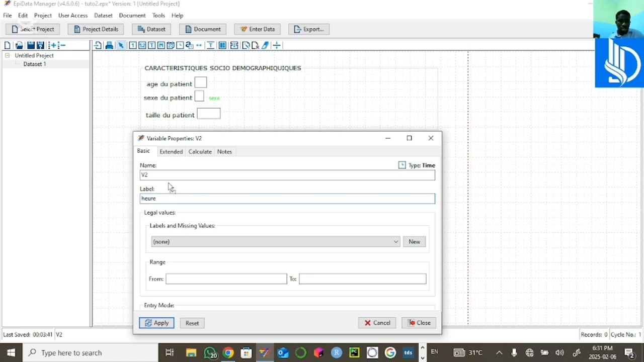Click the Add dataset plus icon
Viewport: 644px width, 362px height.
(52, 45)
